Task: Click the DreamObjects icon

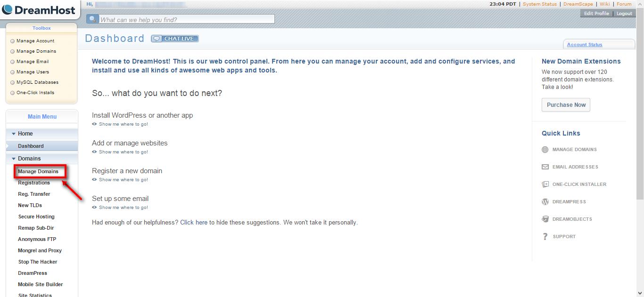Action: (545, 219)
